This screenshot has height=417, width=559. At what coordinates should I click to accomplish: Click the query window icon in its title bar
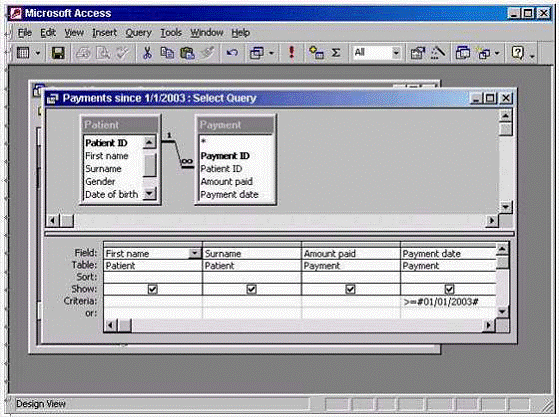coord(52,99)
